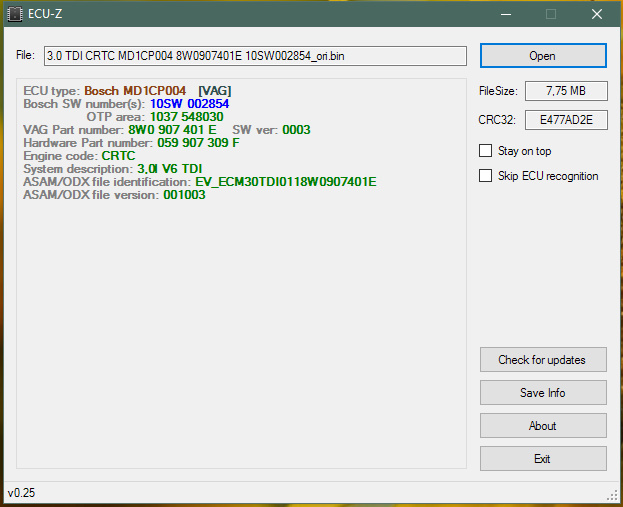This screenshot has width=623, height=507.
Task: Click ODX identification EV_ECM30TDI0118W0907401E
Action: tap(286, 182)
